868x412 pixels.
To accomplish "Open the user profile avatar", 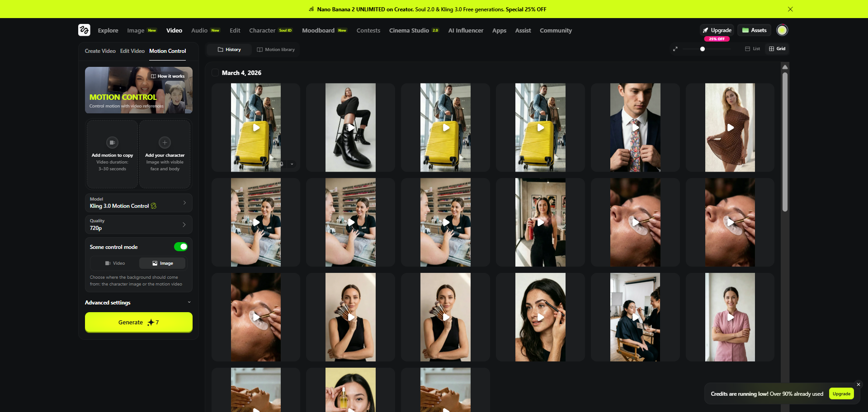I will (782, 30).
